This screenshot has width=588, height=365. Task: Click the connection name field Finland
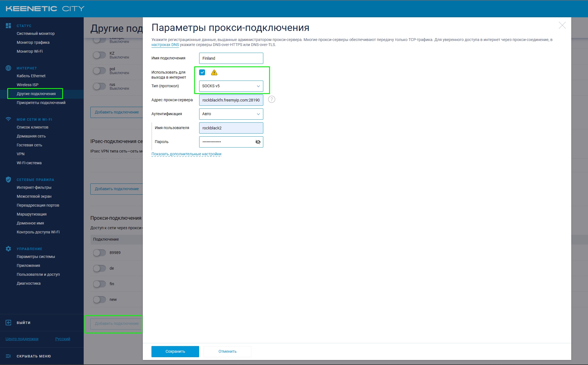(231, 58)
